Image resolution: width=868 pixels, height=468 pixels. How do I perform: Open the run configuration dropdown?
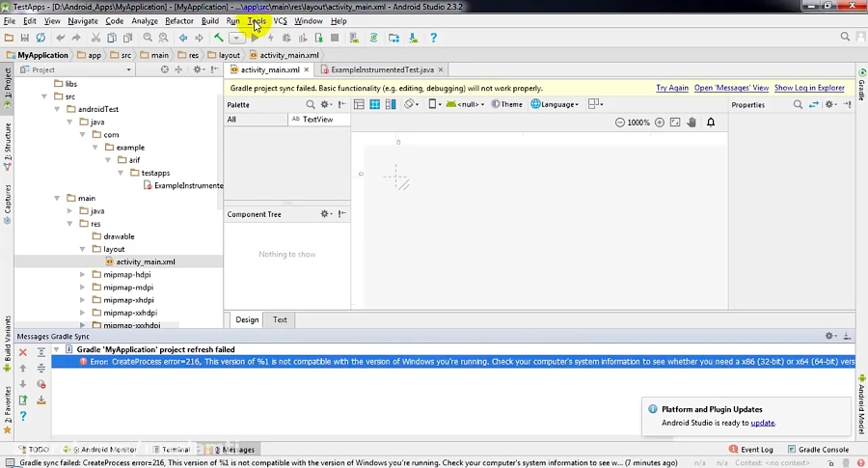[236, 38]
